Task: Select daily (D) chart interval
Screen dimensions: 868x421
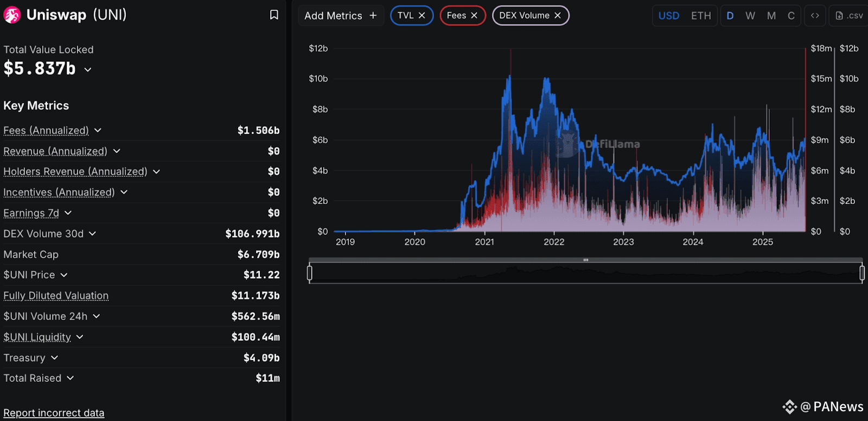Action: point(730,16)
